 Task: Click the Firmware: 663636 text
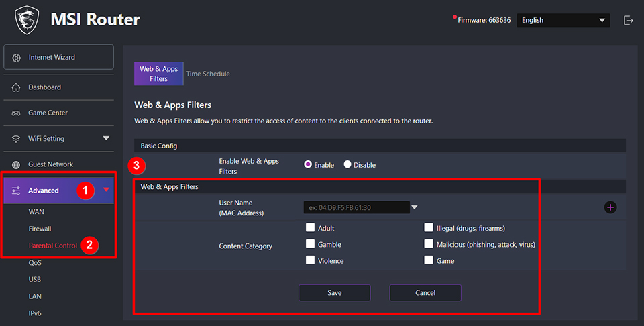click(484, 20)
